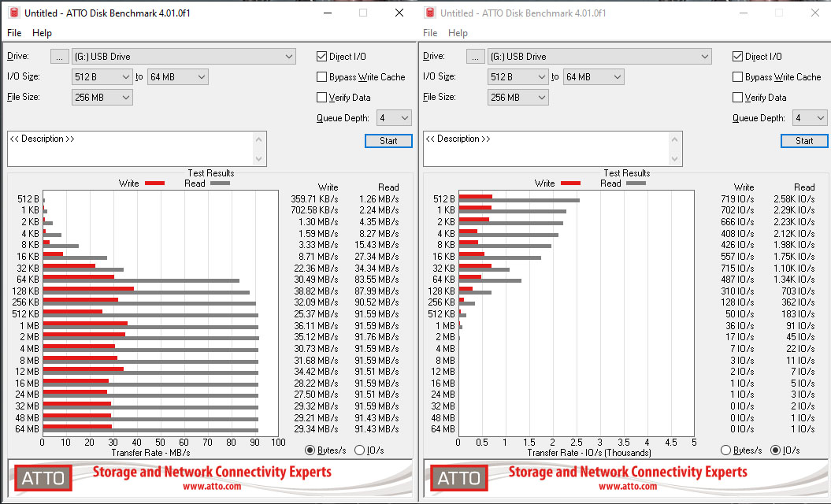
Task: Open 512 B I/O size dropdown in left window
Action: click(102, 77)
